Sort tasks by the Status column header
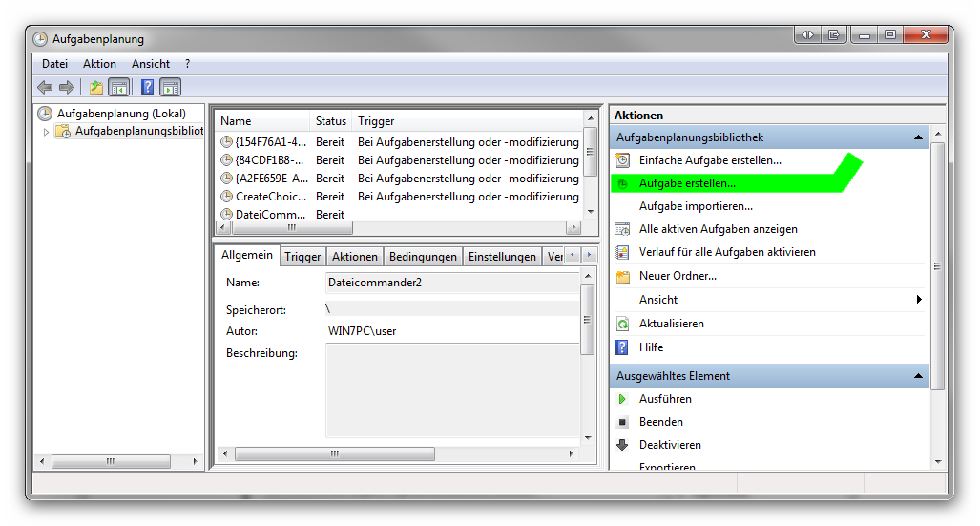This screenshot has width=980, height=526. tap(330, 121)
